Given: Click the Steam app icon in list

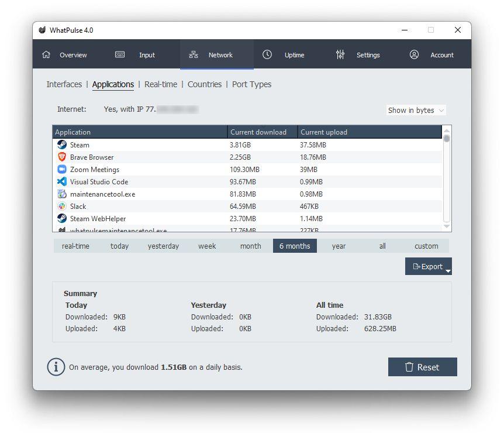Looking at the screenshot, I should [62, 145].
